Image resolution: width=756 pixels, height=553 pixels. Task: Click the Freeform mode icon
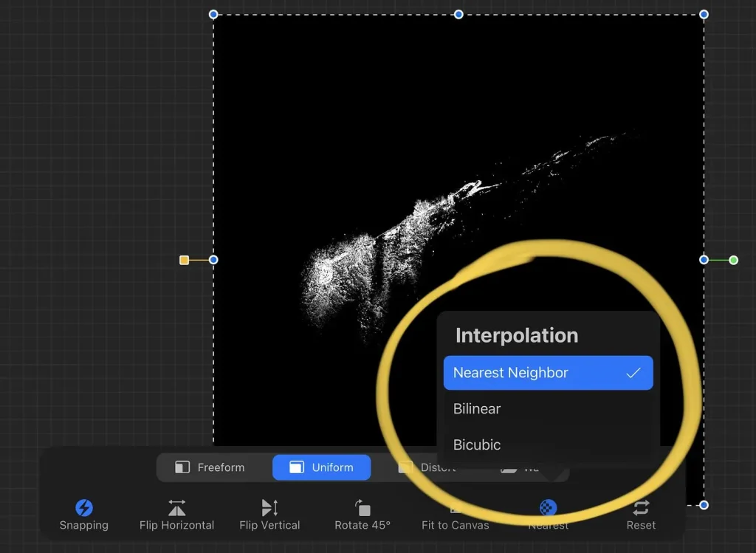point(182,467)
